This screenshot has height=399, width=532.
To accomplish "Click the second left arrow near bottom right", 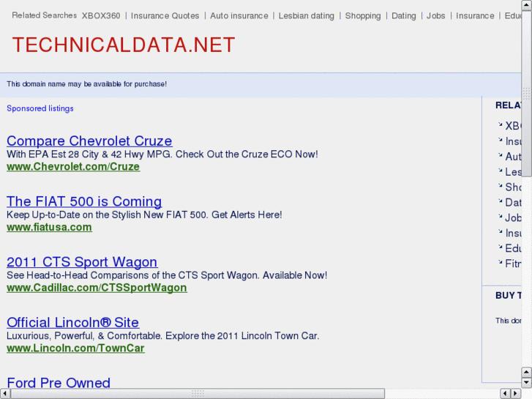I will [506, 394].
